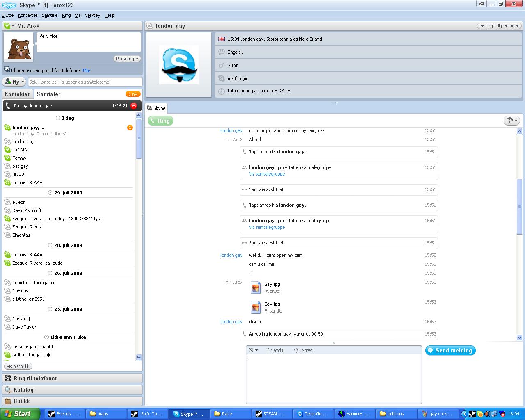Switch to the TeamViewer taskbar window
Screen dimensions: 525x420
pos(313,414)
